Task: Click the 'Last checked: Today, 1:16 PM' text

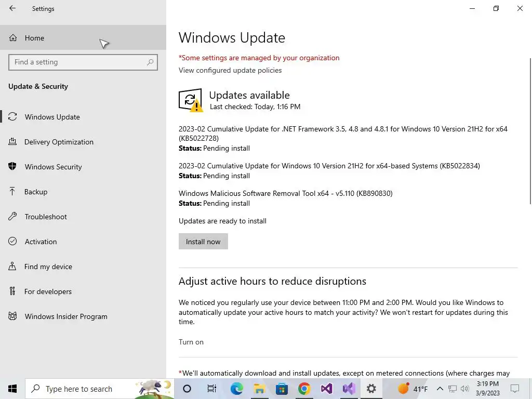Action: pyautogui.click(x=255, y=107)
